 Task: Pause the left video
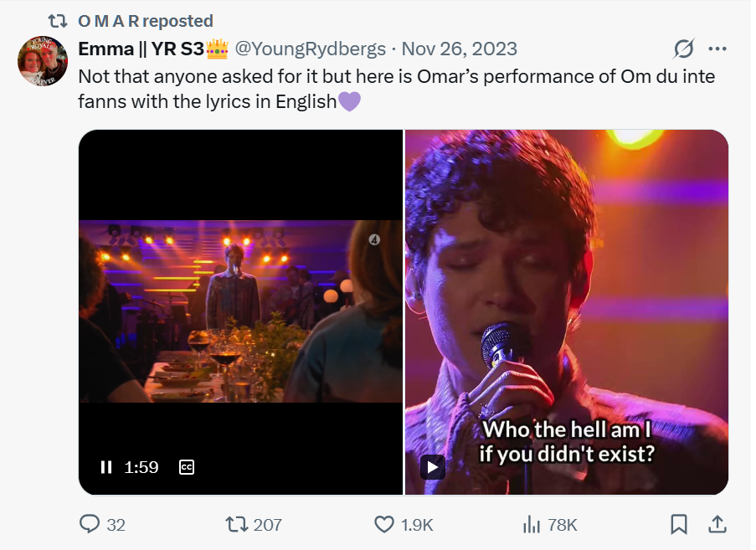(x=106, y=467)
